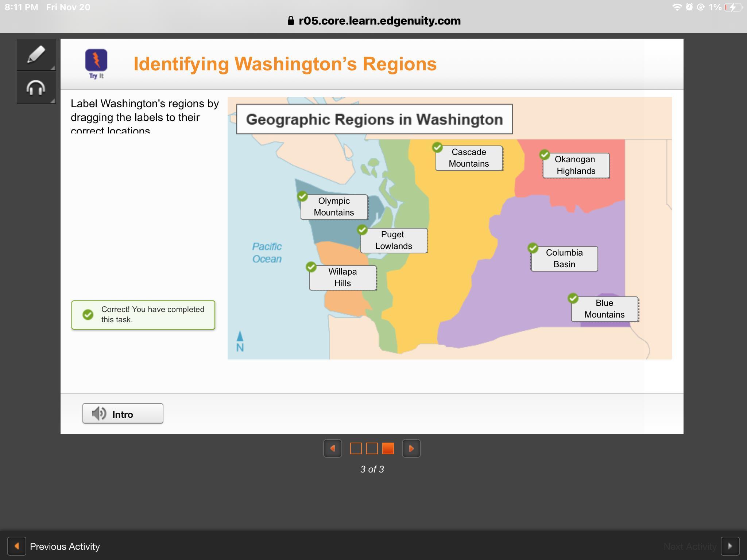Open the pencil highlighter tool
Viewport: 747px width, 560px height.
[x=36, y=55]
